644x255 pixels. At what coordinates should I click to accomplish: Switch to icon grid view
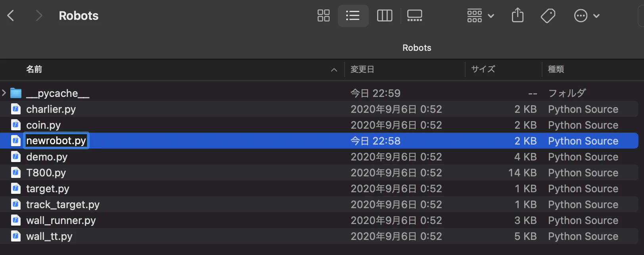click(x=324, y=16)
